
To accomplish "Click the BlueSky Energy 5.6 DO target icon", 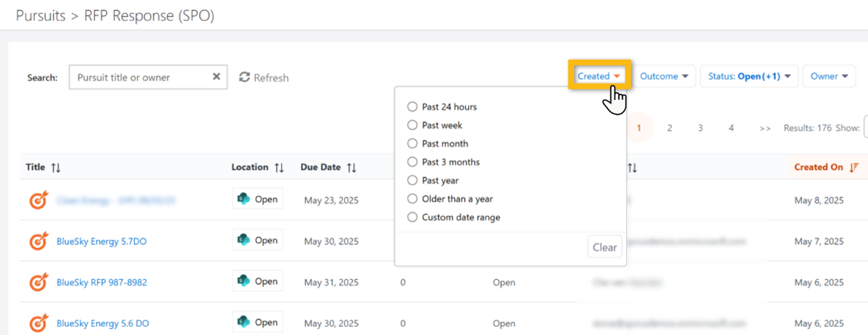I will click(39, 323).
